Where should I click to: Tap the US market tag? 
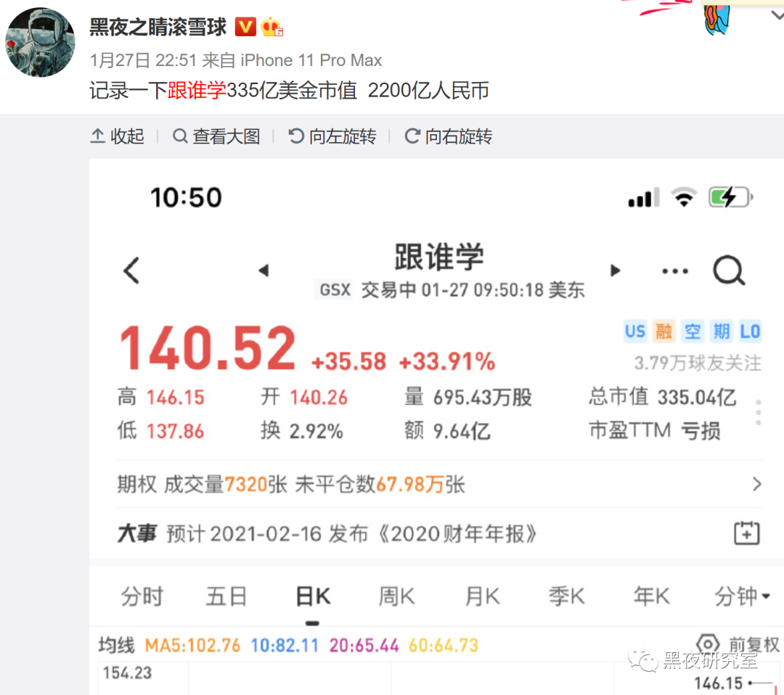pos(635,332)
